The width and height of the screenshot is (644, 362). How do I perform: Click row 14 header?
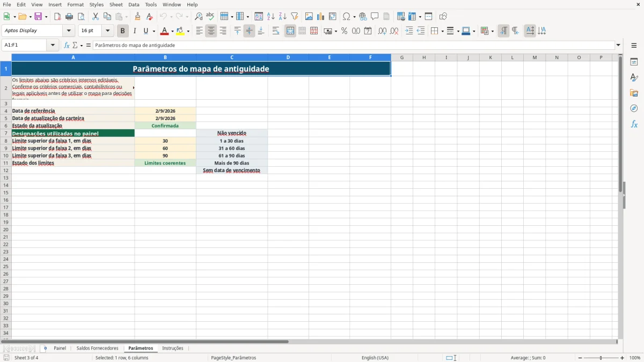pyautogui.click(x=5, y=185)
